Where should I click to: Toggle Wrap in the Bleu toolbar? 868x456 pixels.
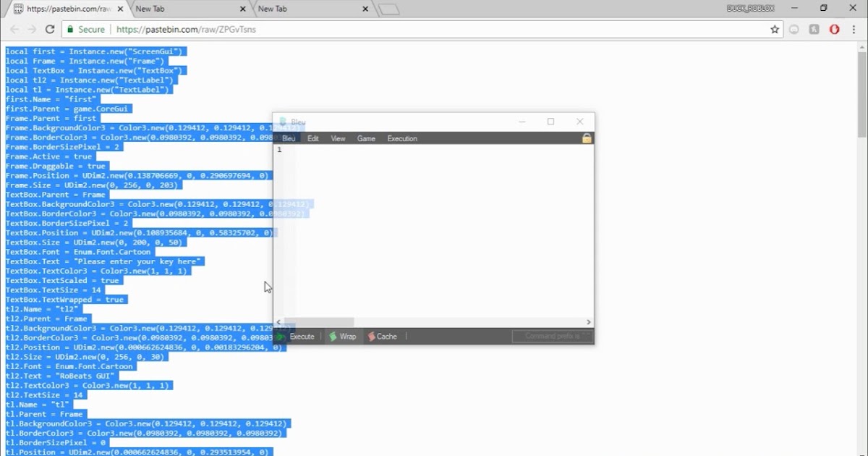342,337
